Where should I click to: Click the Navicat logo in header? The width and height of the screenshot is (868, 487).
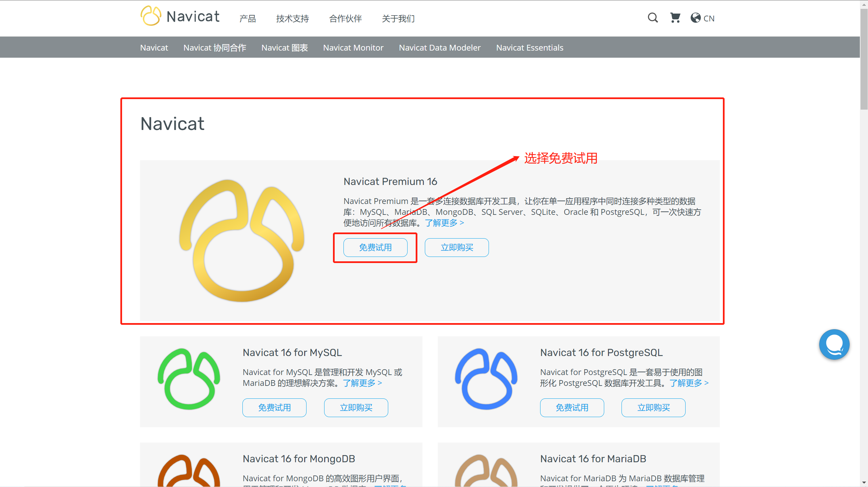(180, 16)
